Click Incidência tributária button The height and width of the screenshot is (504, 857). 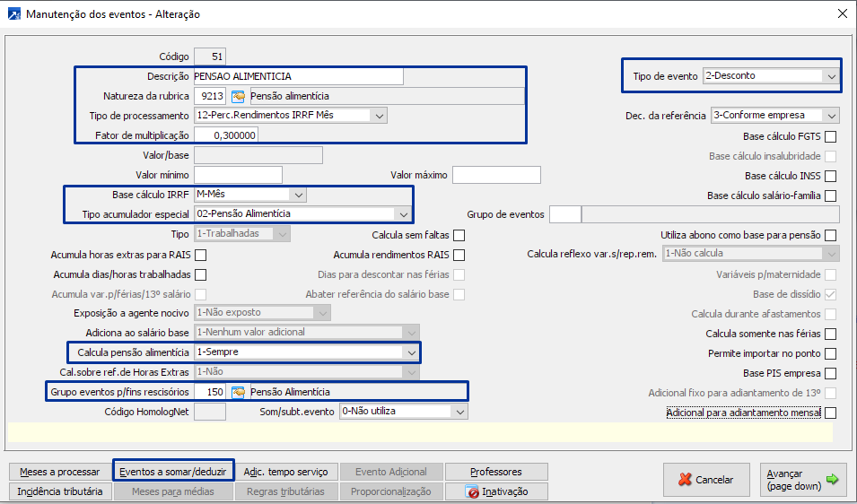(x=60, y=491)
